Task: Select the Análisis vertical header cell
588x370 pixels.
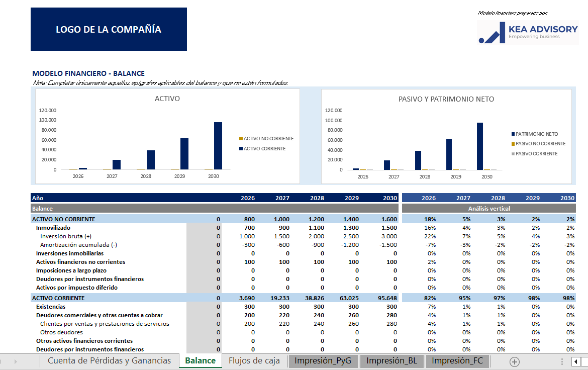Action: pos(488,208)
